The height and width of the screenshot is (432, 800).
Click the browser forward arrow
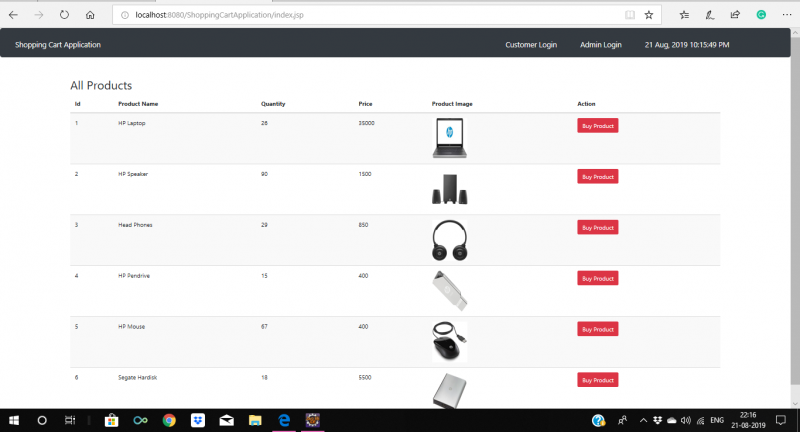coord(39,15)
